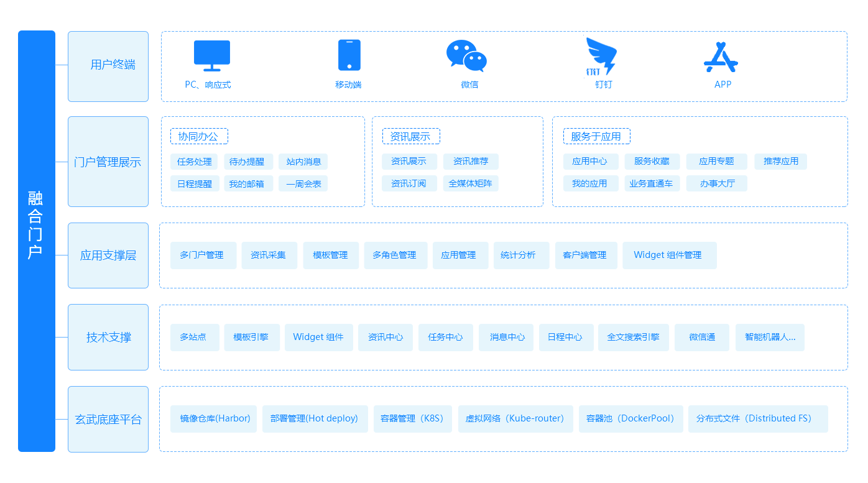Click the 资讯订阅 tag

click(x=409, y=183)
